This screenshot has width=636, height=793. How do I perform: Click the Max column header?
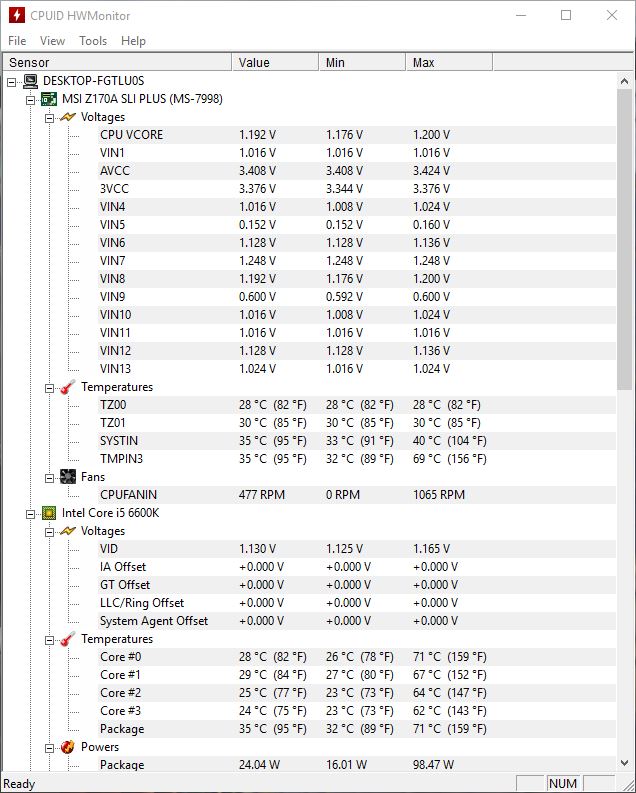pyautogui.click(x=449, y=63)
